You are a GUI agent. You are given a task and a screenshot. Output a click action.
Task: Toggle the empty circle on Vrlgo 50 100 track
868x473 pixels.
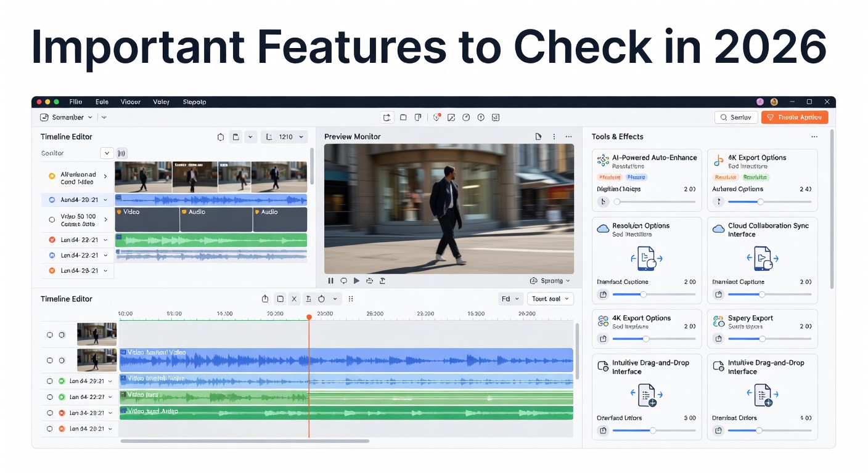pos(52,220)
